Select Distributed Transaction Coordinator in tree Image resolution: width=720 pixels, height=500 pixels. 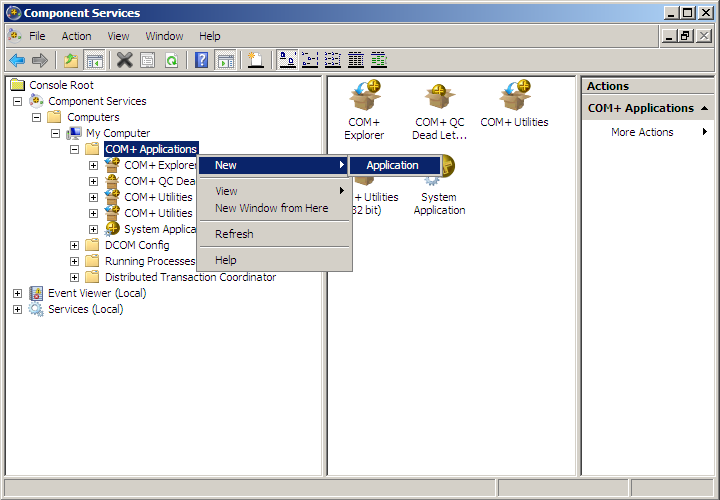191,277
